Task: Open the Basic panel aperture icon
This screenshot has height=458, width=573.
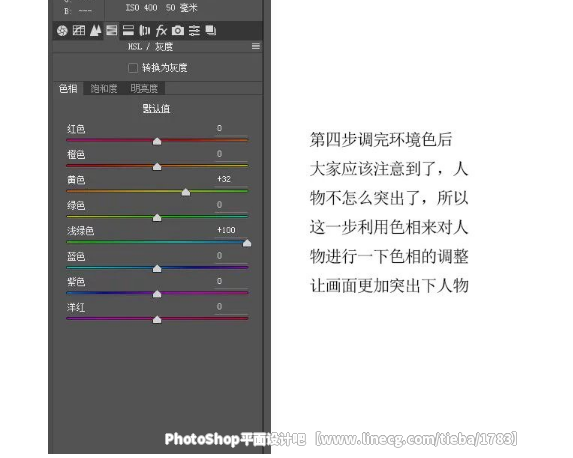Action: coord(62,30)
